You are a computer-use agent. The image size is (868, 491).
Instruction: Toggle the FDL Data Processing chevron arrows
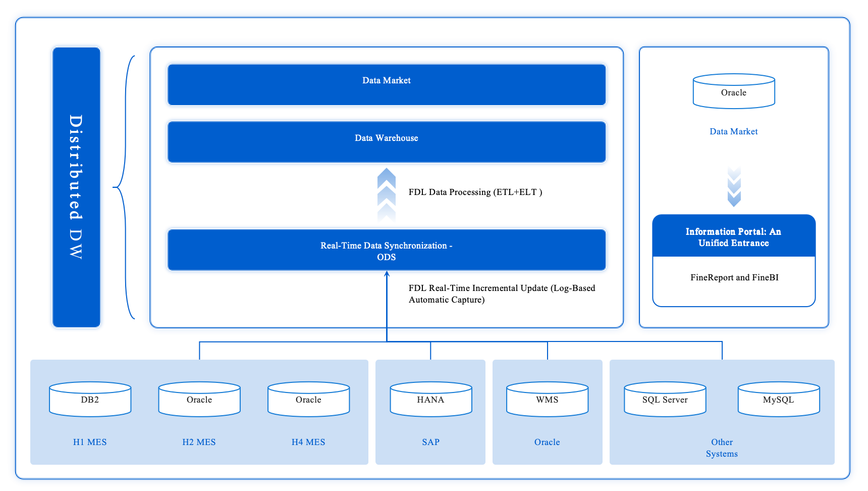387,194
